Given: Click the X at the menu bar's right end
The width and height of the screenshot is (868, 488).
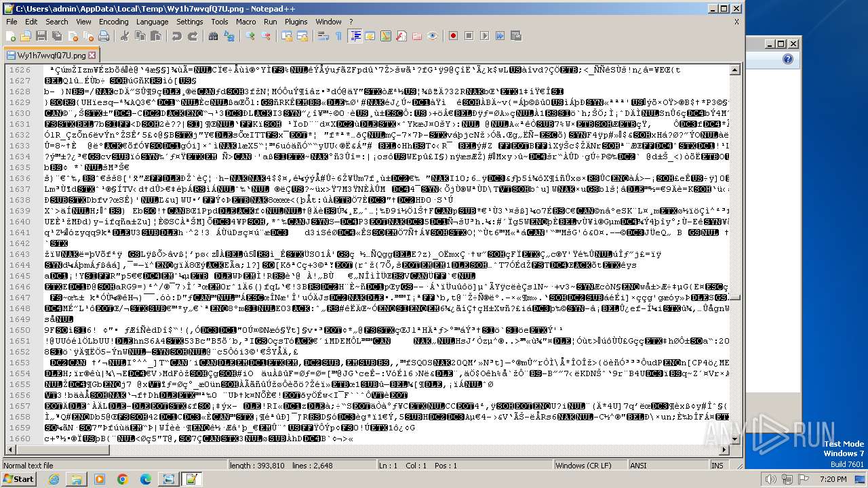Looking at the screenshot, I should pyautogui.click(x=736, y=22).
